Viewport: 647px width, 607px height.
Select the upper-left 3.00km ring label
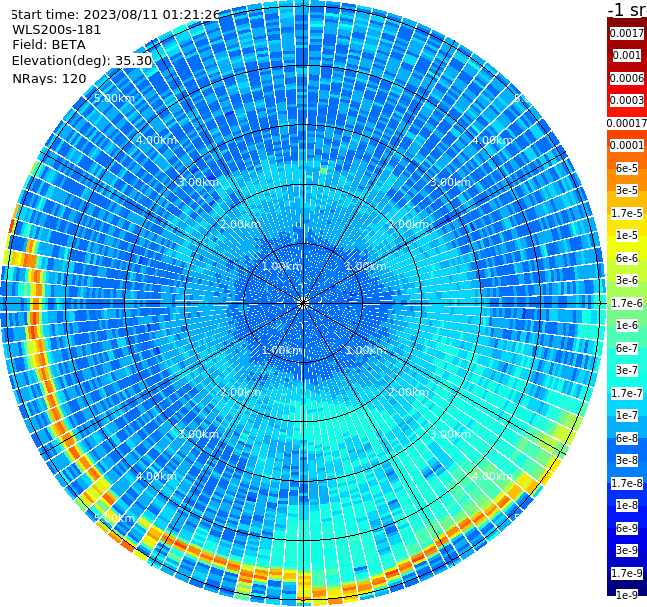pos(198,182)
